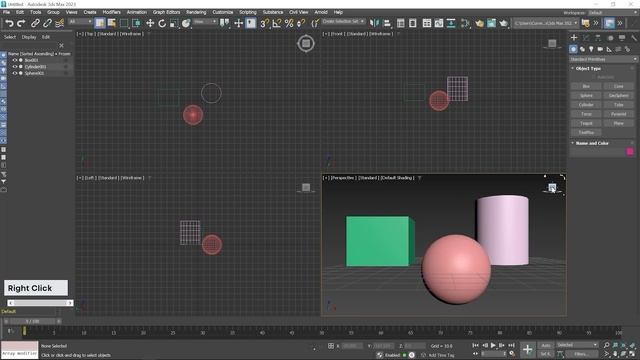Choose the Rectangular Selection Region icon
The width and height of the screenshot is (640, 360).
coord(124,23)
